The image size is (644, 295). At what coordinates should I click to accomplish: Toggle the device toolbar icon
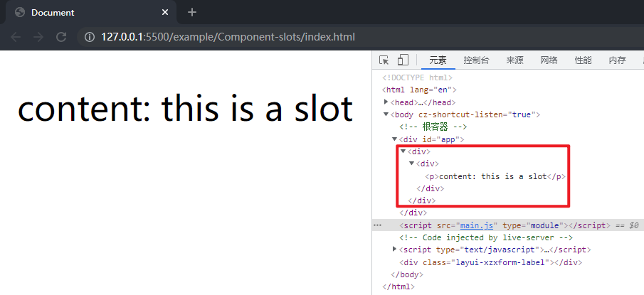click(403, 60)
